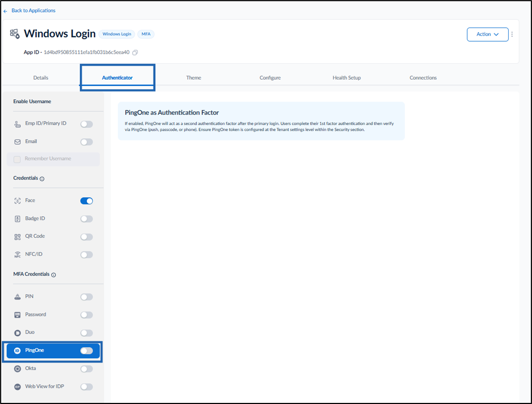Click the Face recognition icon
The width and height of the screenshot is (532, 404).
[17, 201]
